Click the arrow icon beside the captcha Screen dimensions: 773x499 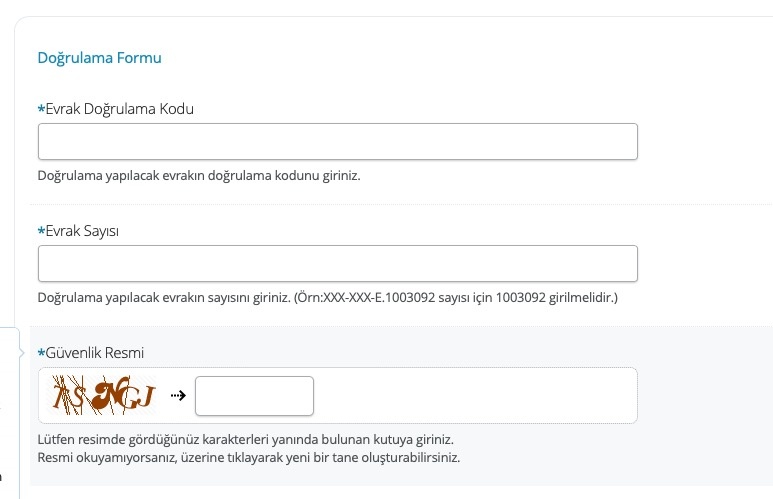point(178,396)
